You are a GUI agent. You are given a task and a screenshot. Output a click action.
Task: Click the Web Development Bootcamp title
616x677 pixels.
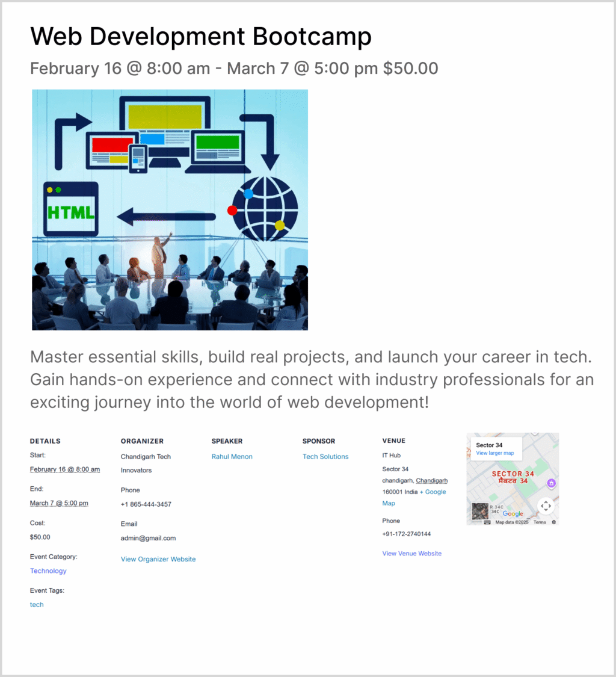[201, 37]
